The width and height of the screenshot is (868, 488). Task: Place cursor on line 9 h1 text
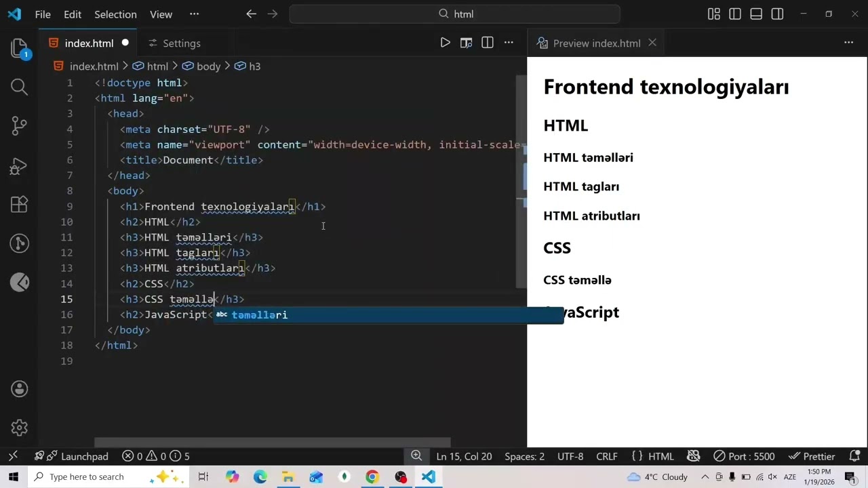click(x=220, y=206)
